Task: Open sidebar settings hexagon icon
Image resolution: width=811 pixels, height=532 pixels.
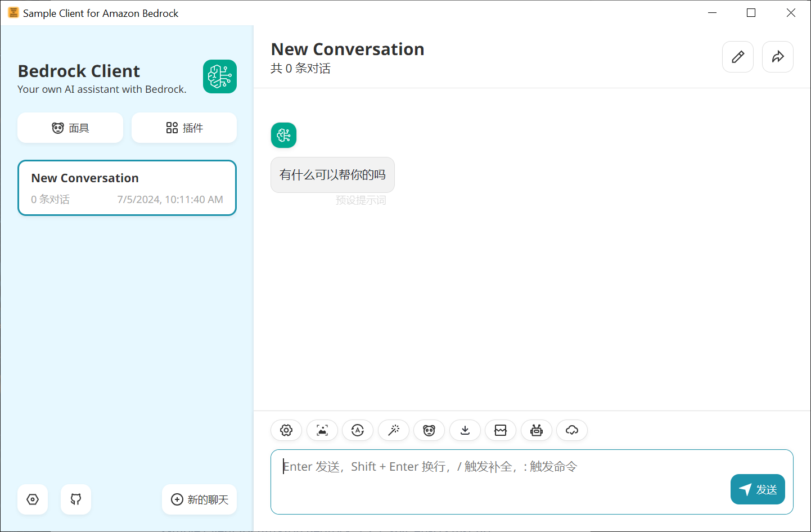Action: pos(33,499)
